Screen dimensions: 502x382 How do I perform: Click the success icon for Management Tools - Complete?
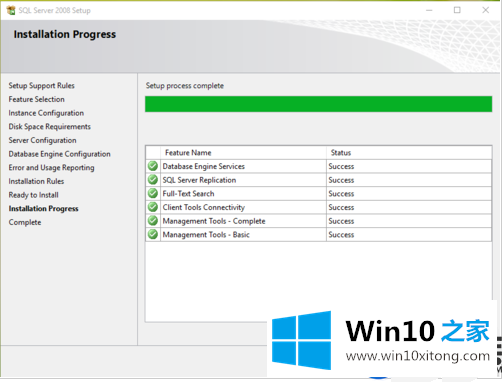pos(153,221)
